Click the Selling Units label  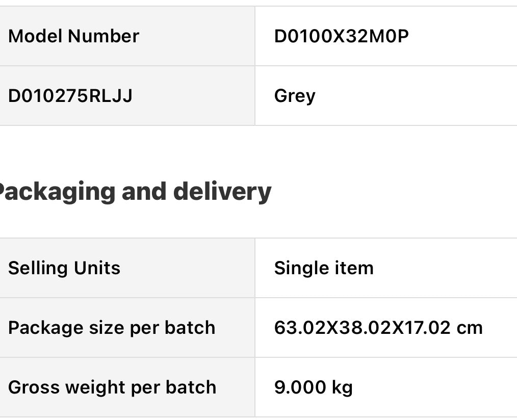pos(64,268)
